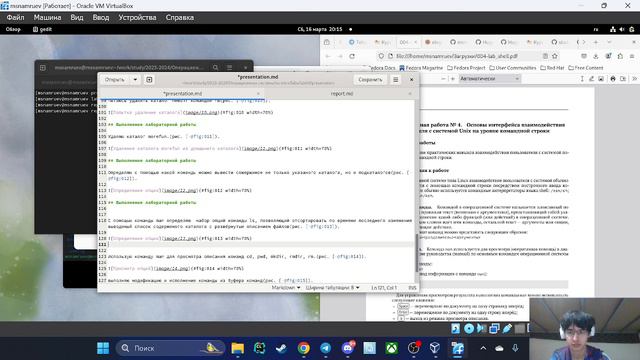This screenshot has width=640, height=360.
Task: Click Открыть button in gedit
Action: [115, 80]
